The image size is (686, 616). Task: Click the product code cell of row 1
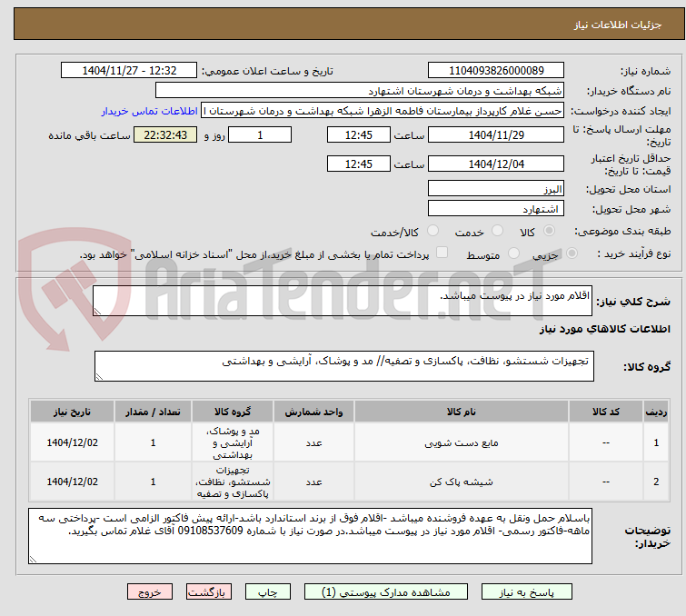click(606, 442)
